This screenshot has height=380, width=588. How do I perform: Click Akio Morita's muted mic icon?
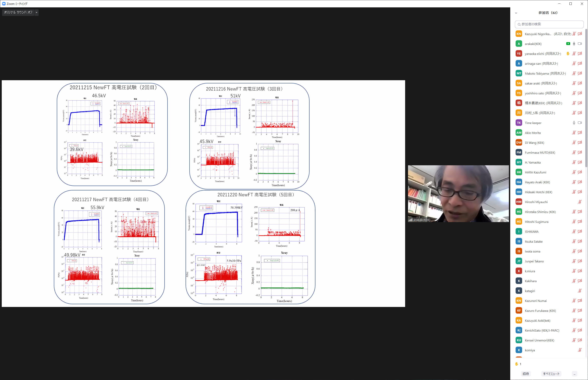click(x=574, y=133)
